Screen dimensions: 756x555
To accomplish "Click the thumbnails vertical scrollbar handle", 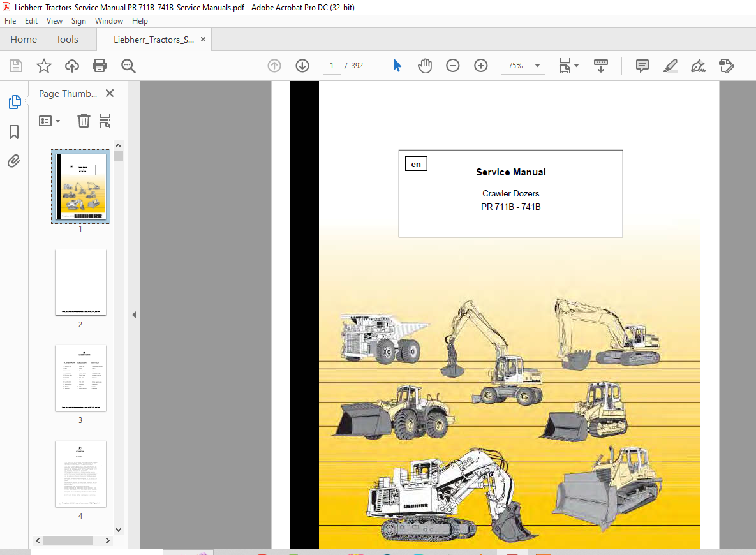I will 119,156.
